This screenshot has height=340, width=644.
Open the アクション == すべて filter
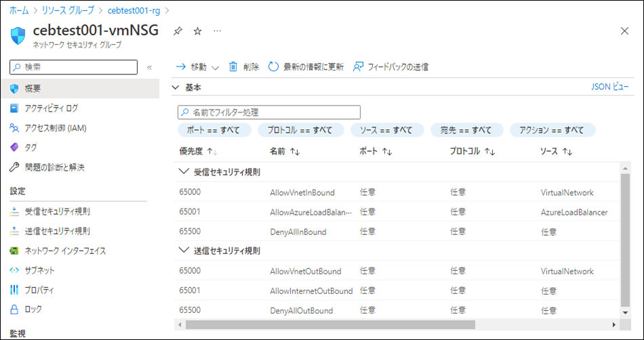[552, 130]
